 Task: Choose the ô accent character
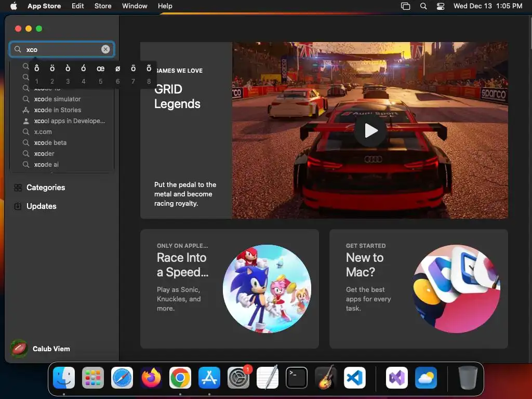pyautogui.click(x=37, y=69)
